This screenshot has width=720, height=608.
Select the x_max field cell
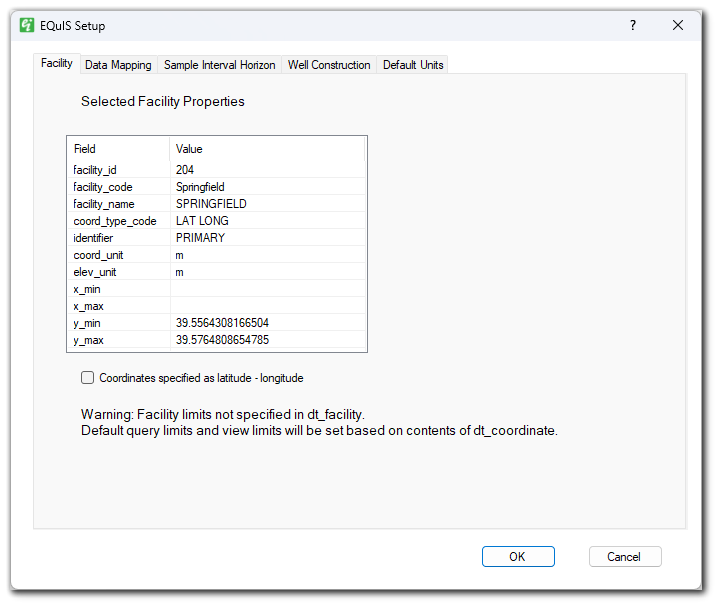coord(119,306)
